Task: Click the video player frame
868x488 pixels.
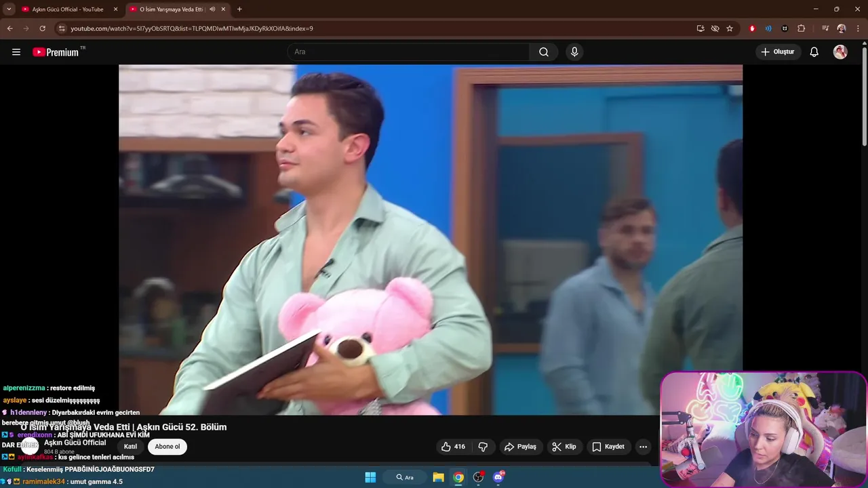Action: point(431,240)
